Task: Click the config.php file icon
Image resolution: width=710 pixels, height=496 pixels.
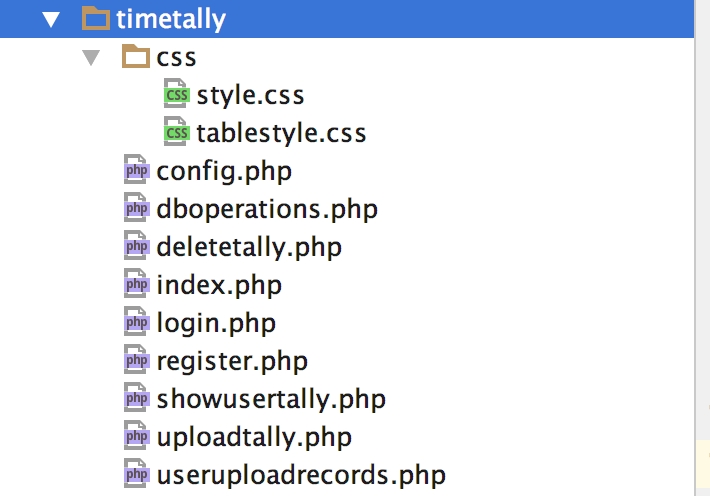Action: click(137, 170)
